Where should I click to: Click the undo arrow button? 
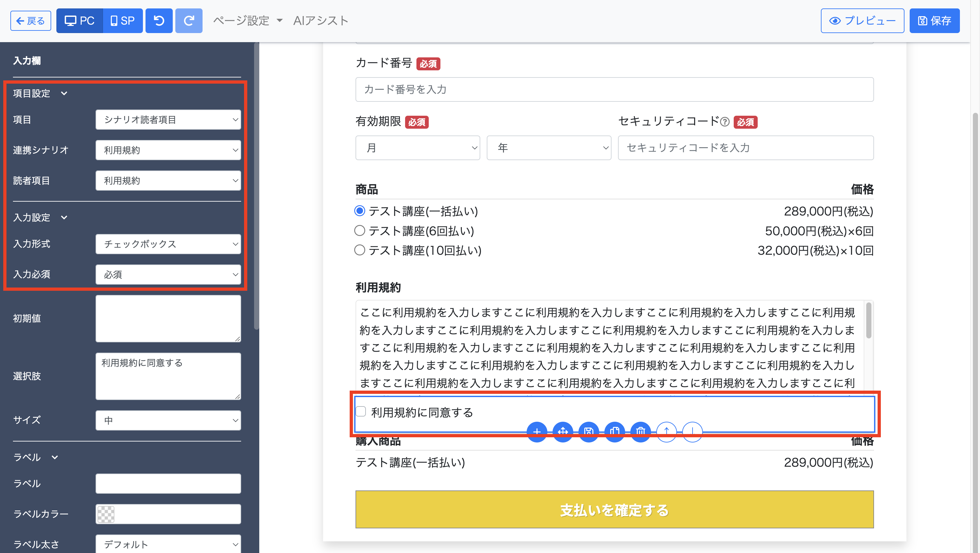159,20
